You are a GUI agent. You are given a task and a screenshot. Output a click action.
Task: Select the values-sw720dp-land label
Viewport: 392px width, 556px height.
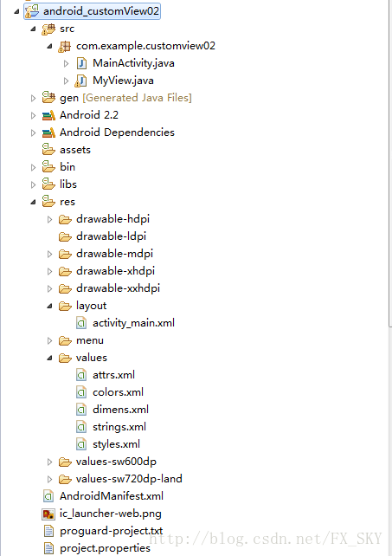[129, 479]
